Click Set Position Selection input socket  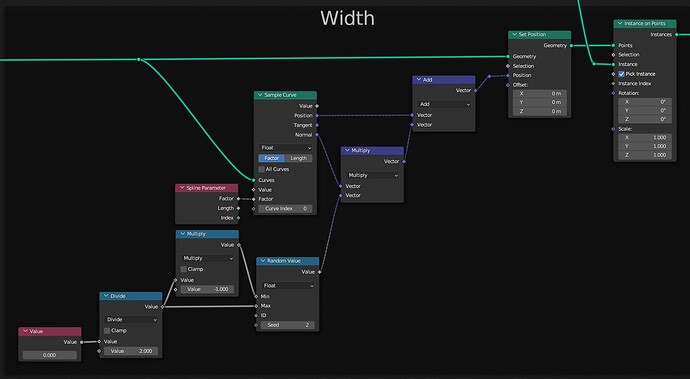508,66
